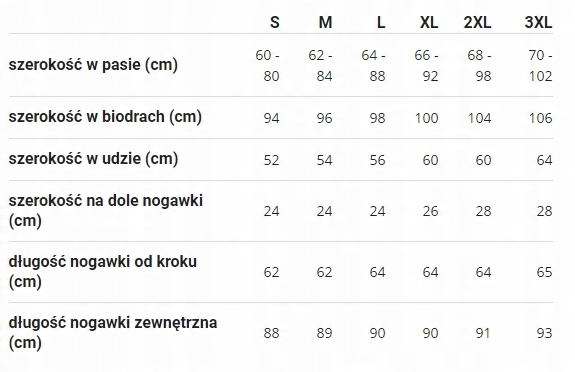Click długość nogawki od kroku label
The image size is (575, 372).
(103, 271)
